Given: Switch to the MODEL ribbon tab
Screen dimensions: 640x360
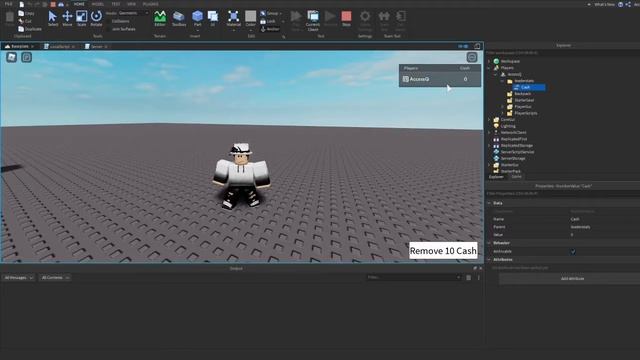Looking at the screenshot, I should (98, 4).
